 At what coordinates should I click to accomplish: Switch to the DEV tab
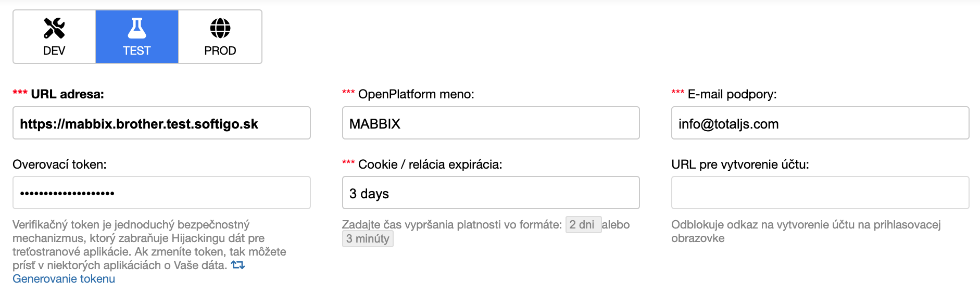pyautogui.click(x=54, y=36)
